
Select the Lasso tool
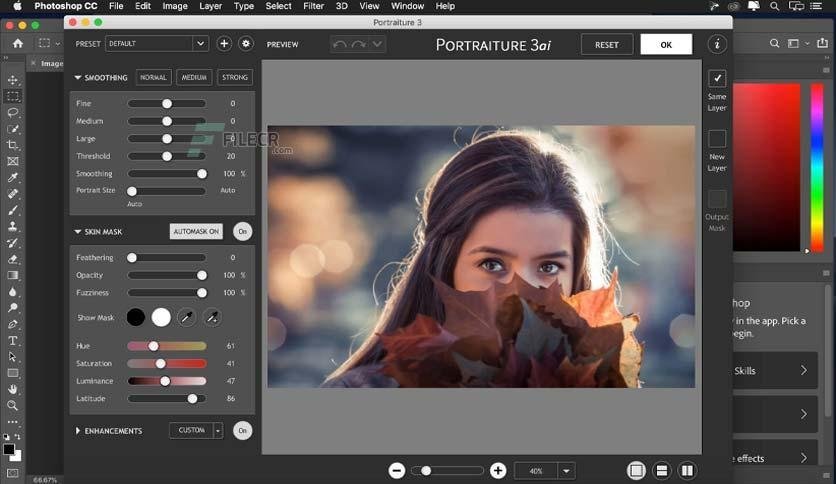pyautogui.click(x=13, y=112)
